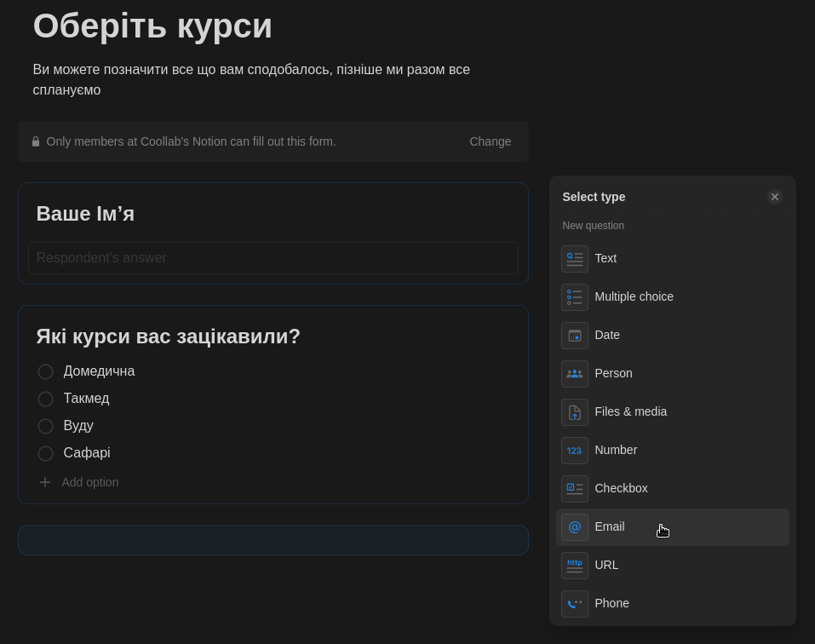Mark the Сафарі radio option
This screenshot has height=644, width=815.
(46, 454)
